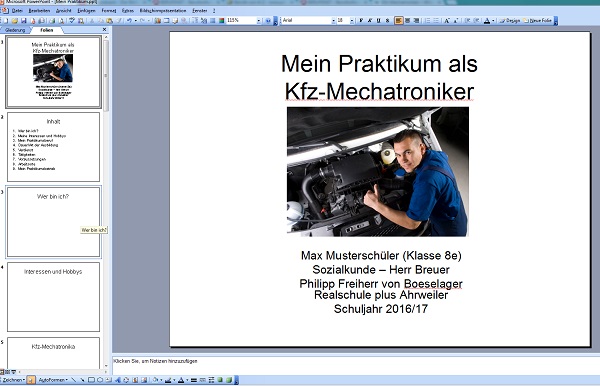Apply the 3D style icon
This screenshot has width=600, height=386.
click(x=229, y=380)
